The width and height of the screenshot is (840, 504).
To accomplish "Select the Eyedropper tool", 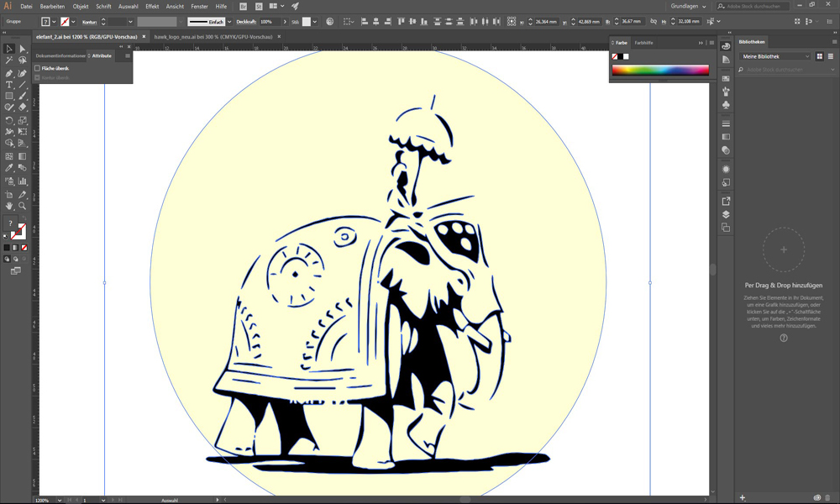I will 9,168.
